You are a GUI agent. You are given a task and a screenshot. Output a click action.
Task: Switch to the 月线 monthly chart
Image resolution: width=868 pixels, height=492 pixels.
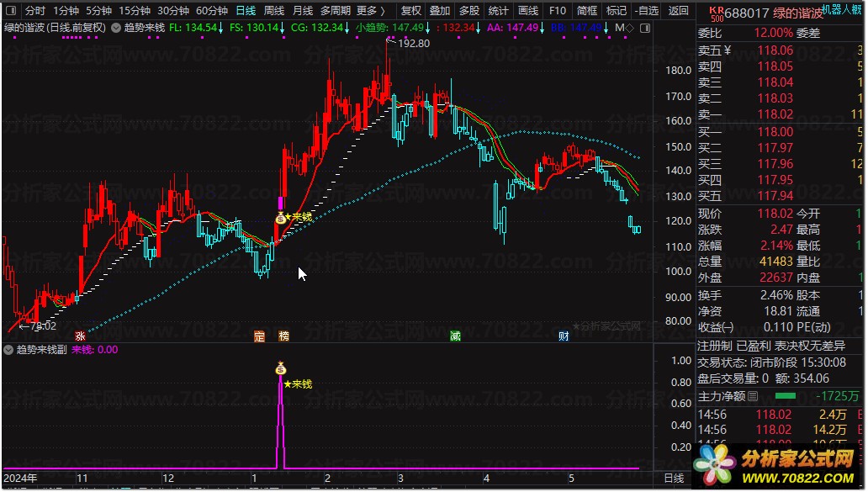(303, 11)
